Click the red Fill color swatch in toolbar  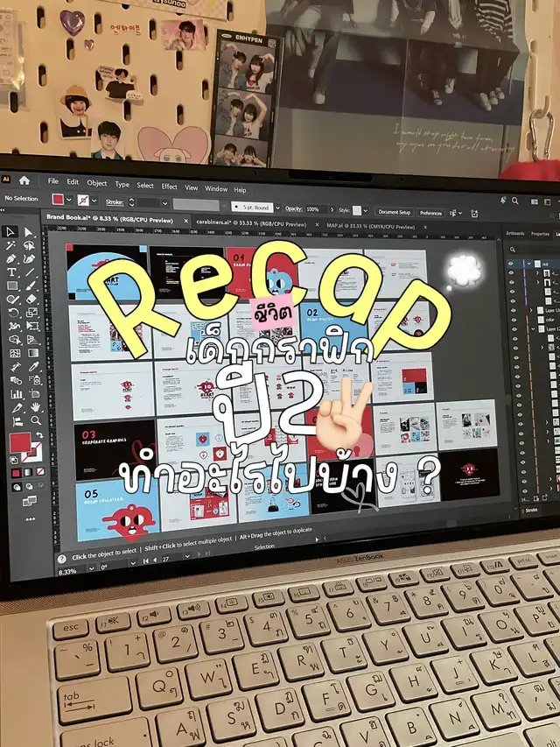(18, 443)
